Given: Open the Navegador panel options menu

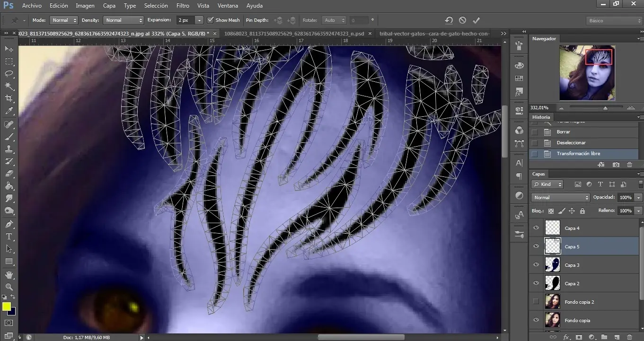Looking at the screenshot, I should tap(640, 39).
